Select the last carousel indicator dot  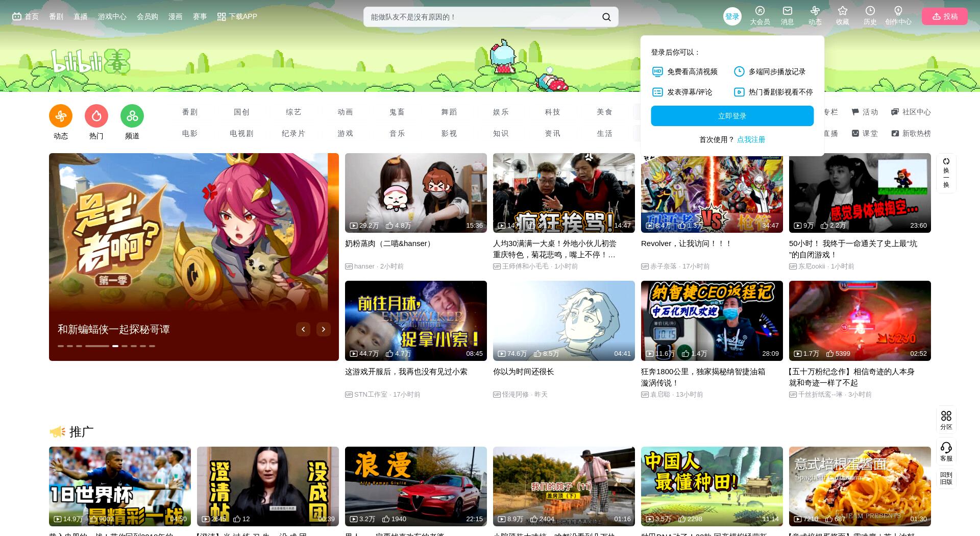pos(152,346)
